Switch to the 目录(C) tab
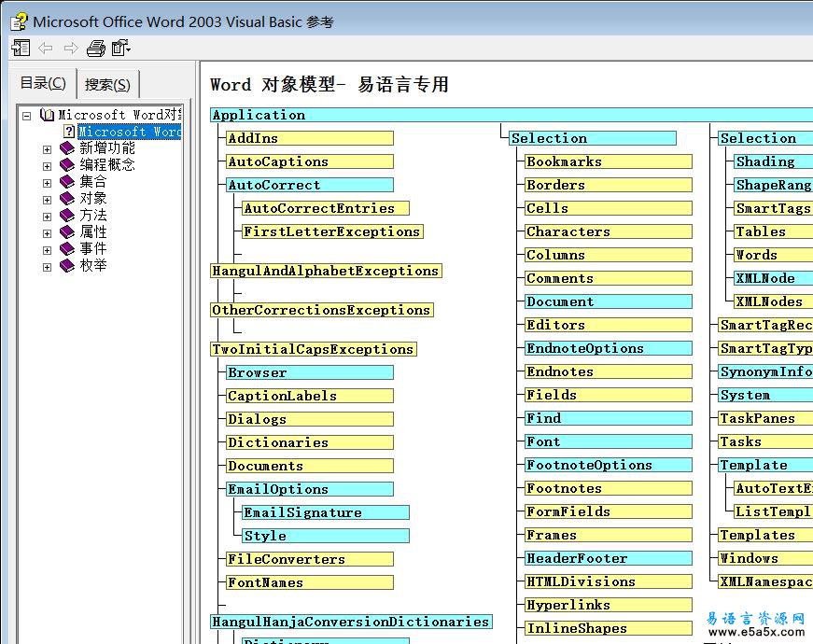The width and height of the screenshot is (813, 644). pos(43,83)
